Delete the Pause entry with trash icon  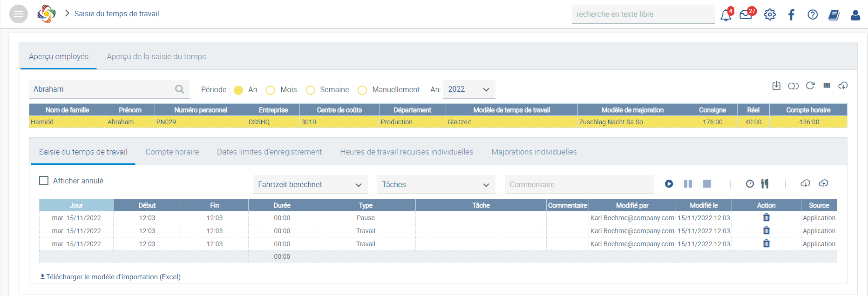coord(766,217)
